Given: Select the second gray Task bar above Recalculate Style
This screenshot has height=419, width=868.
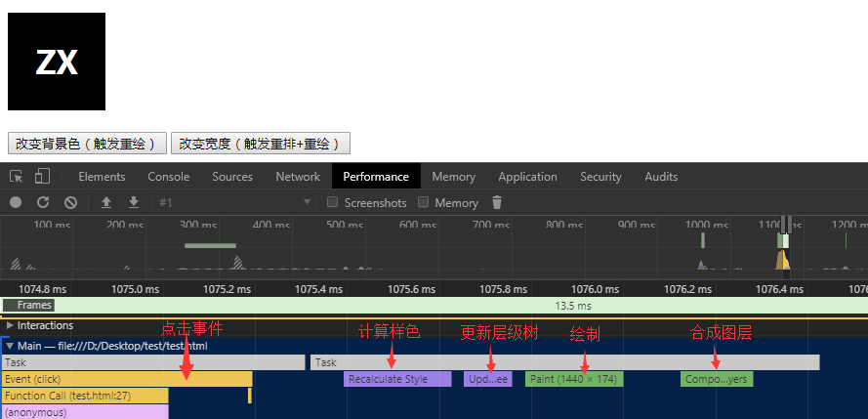Looking at the screenshot, I should pos(564,362).
